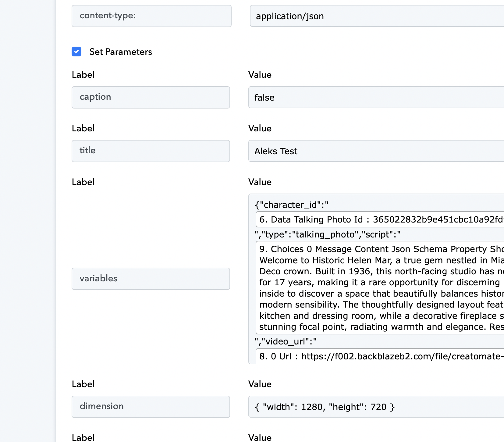The width and height of the screenshot is (504, 442).
Task: Click the talking_photo type text segment
Action: [328, 234]
